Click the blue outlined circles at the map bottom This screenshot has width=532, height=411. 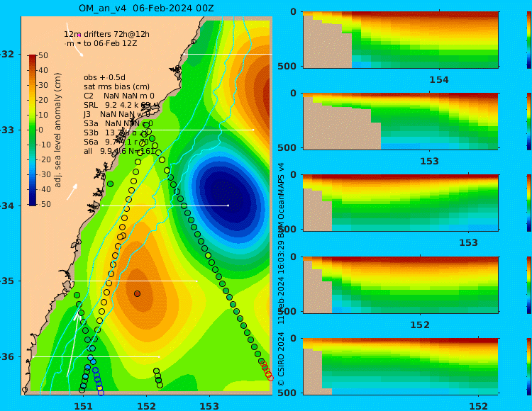(x=98, y=381)
